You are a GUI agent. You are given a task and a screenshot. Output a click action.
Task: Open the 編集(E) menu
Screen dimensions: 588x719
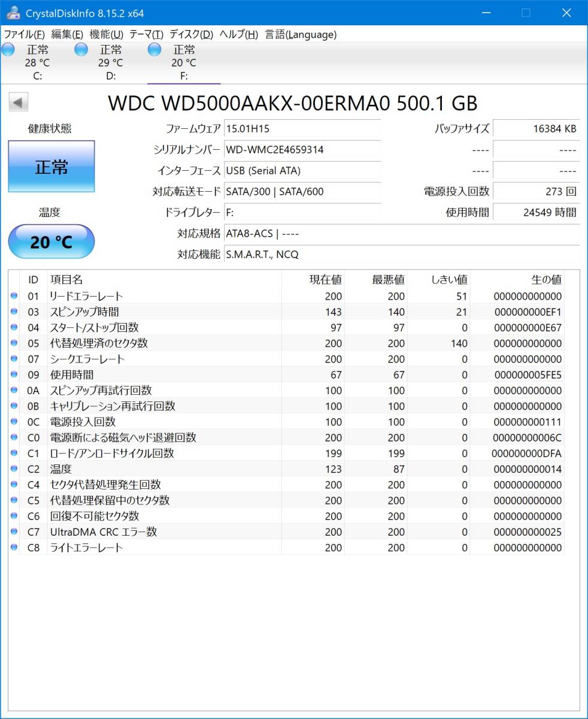68,35
